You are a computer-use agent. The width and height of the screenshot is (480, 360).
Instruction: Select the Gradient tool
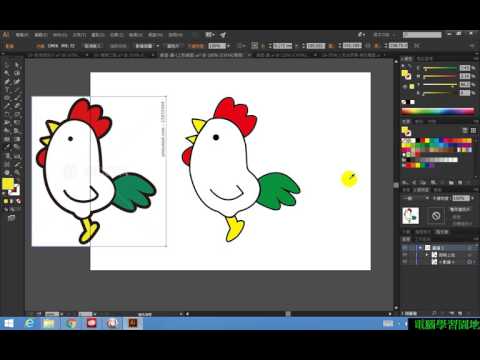tap(17, 139)
